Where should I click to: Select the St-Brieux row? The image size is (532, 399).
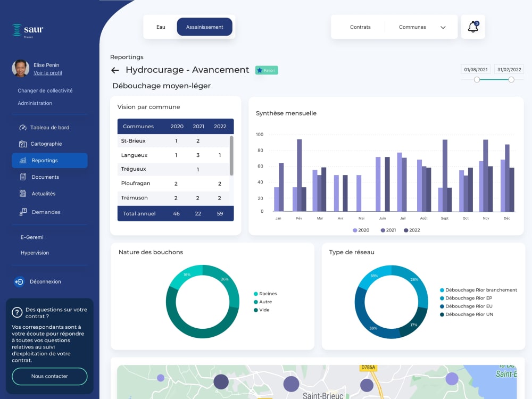pyautogui.click(x=173, y=141)
